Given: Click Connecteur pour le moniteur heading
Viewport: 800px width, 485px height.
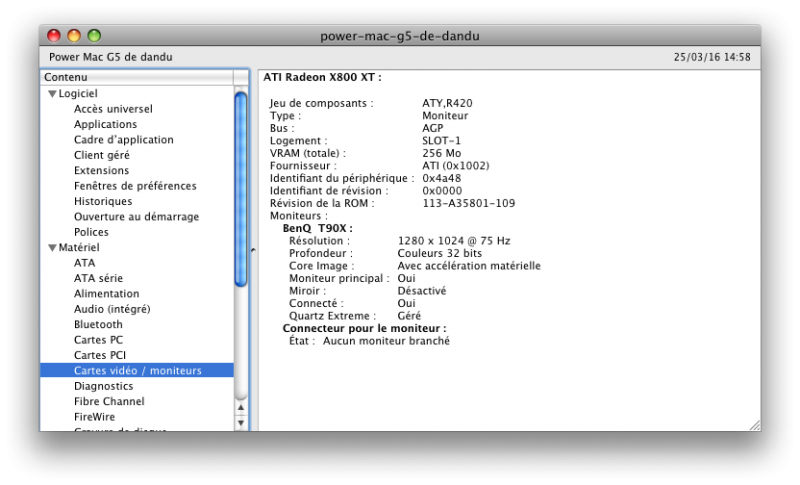Looking at the screenshot, I should pyautogui.click(x=364, y=328).
